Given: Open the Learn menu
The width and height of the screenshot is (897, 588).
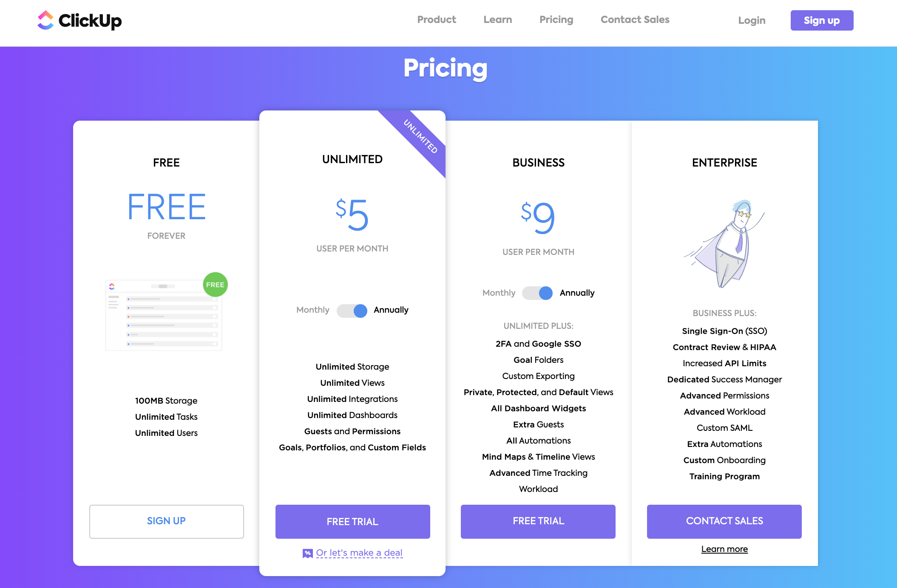Looking at the screenshot, I should 498,20.
